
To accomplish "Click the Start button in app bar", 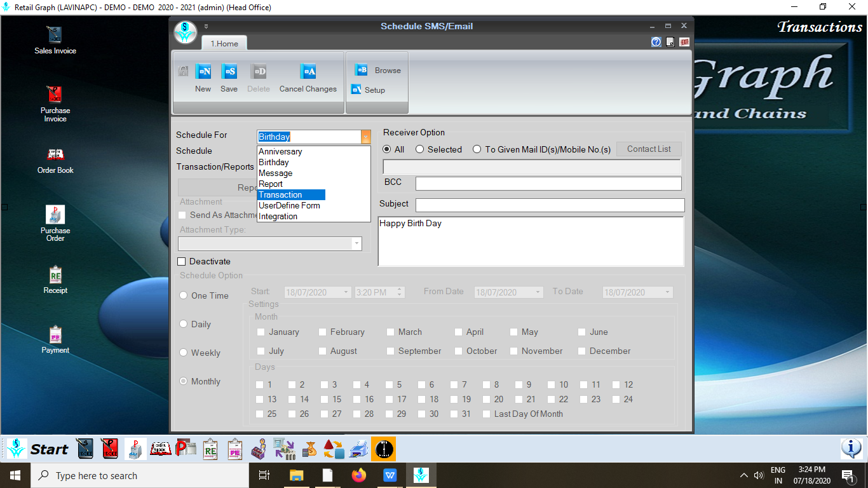I will [x=37, y=449].
